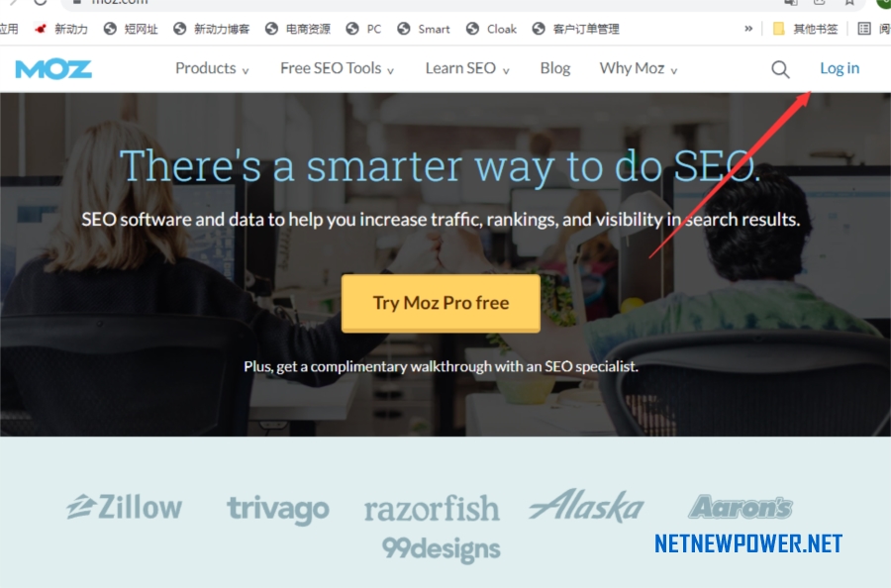Go to the Blog menu item
This screenshot has width=891, height=588.
(x=555, y=68)
